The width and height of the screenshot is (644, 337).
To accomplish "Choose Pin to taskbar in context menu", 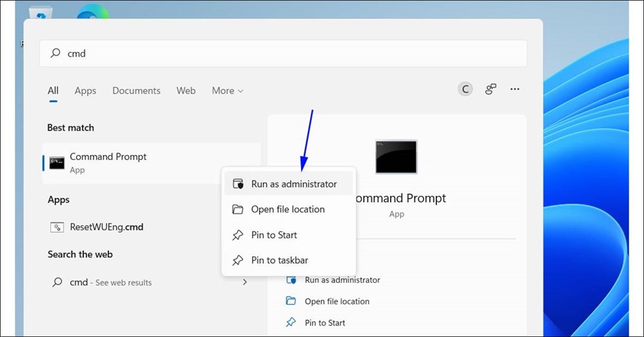I will pyautogui.click(x=288, y=260).
